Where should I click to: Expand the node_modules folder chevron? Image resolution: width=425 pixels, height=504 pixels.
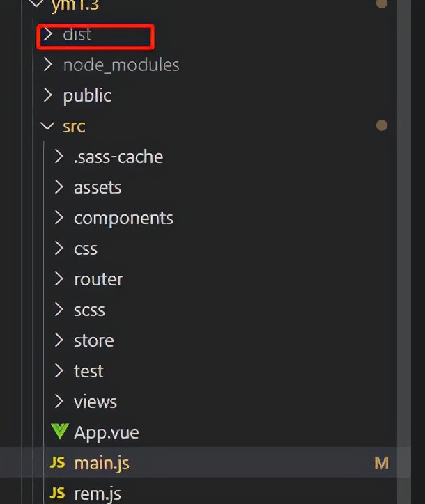pyautogui.click(x=47, y=65)
